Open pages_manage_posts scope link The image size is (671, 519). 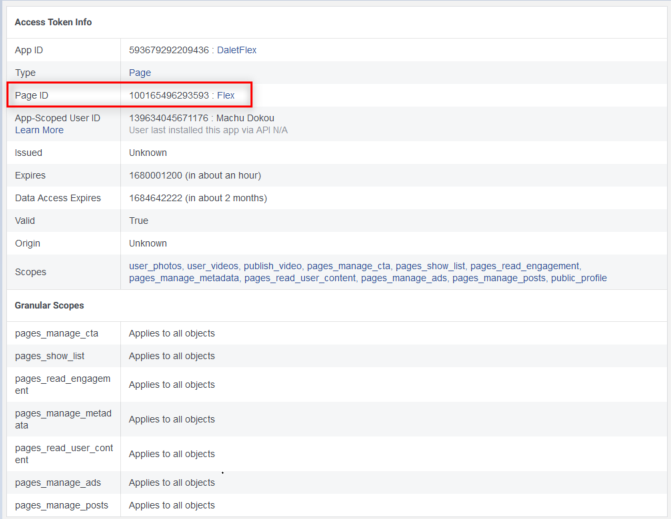pyautogui.click(x=499, y=278)
